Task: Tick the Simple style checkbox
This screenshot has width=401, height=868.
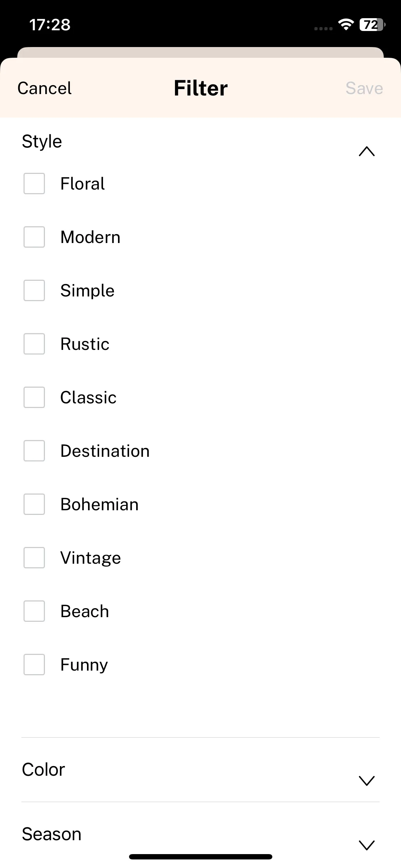Action: pos(34,290)
